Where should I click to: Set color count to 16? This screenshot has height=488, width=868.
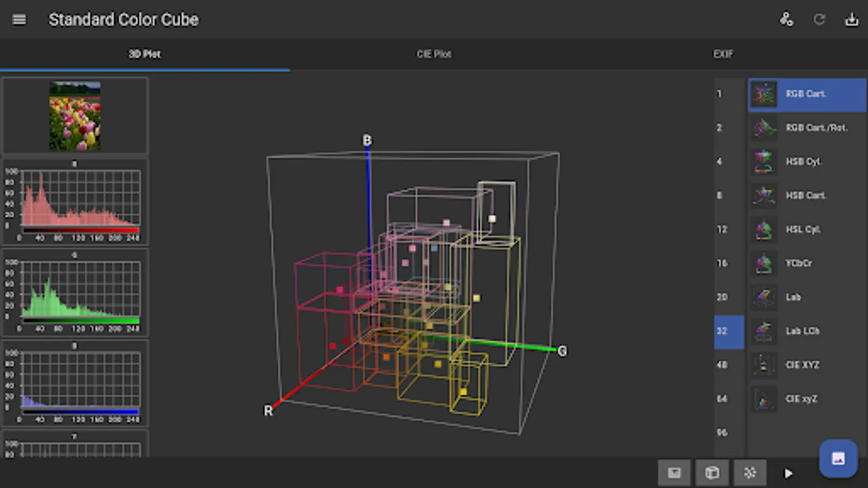[x=722, y=264]
